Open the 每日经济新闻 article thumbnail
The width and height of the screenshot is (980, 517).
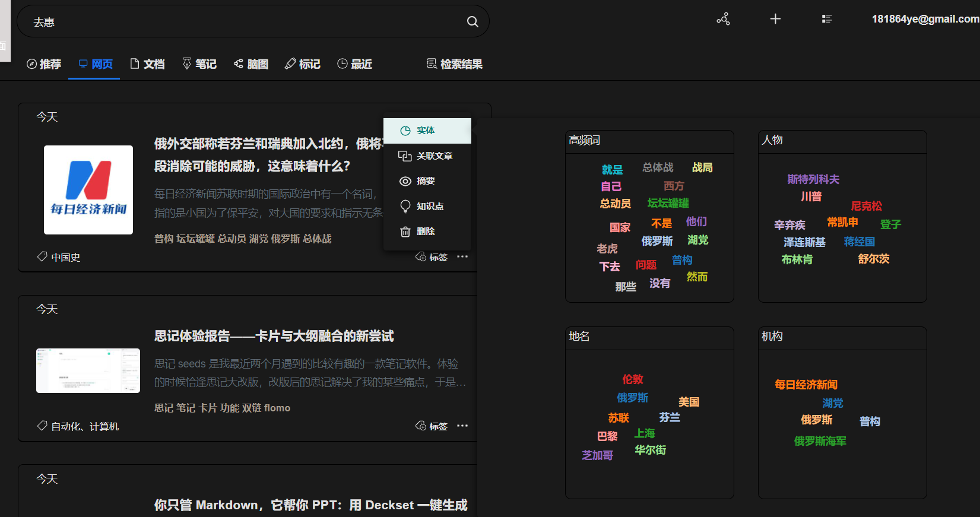tap(88, 190)
